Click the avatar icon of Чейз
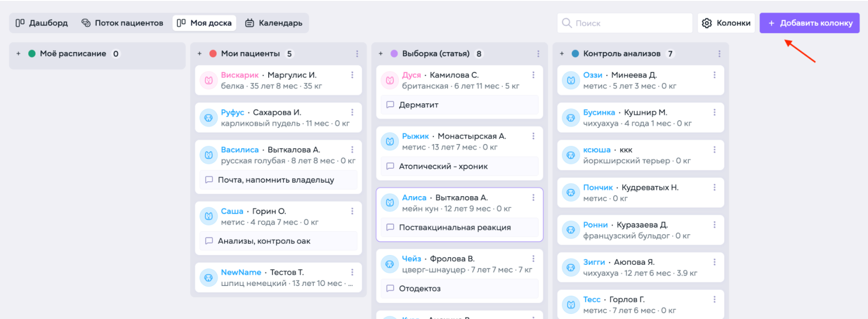Image resolution: width=868 pixels, height=319 pixels. (390, 264)
